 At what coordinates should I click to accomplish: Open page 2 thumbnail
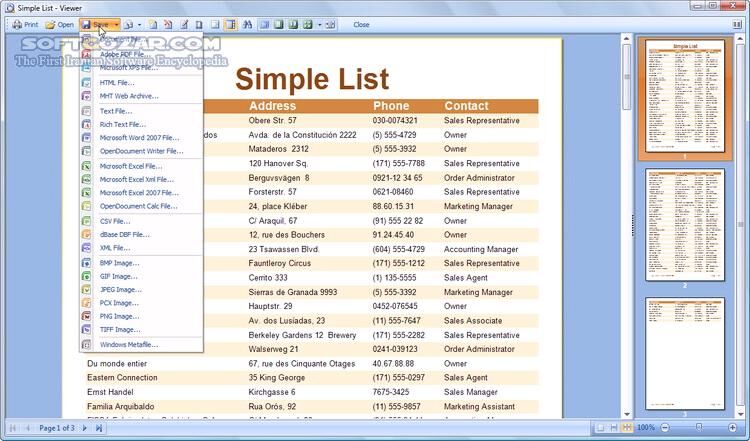click(x=685, y=226)
